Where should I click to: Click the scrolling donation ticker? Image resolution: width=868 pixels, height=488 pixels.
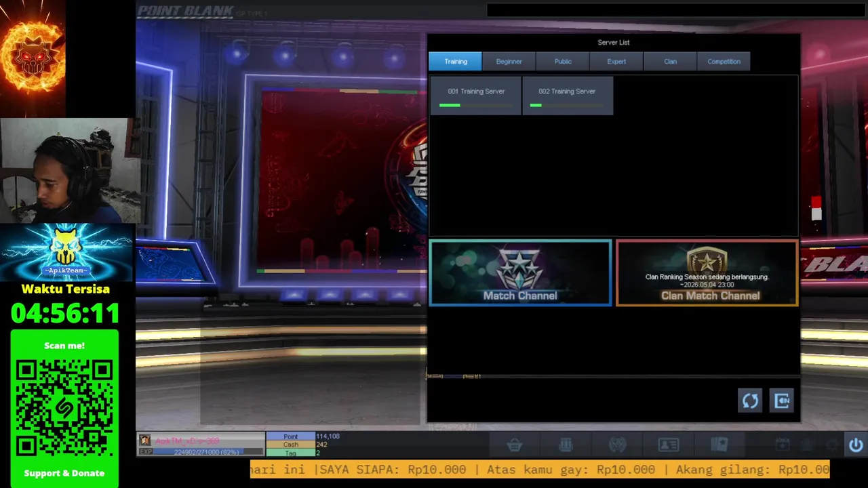[540, 469]
